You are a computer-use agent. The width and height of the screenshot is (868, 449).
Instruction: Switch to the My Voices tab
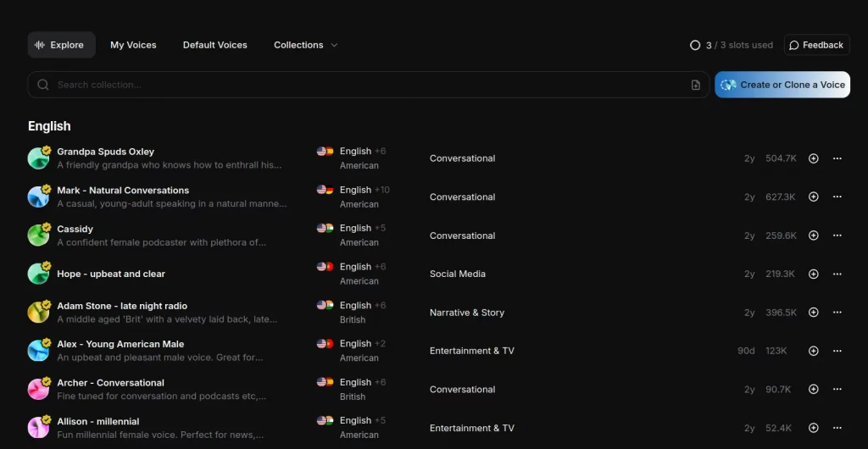(x=133, y=45)
